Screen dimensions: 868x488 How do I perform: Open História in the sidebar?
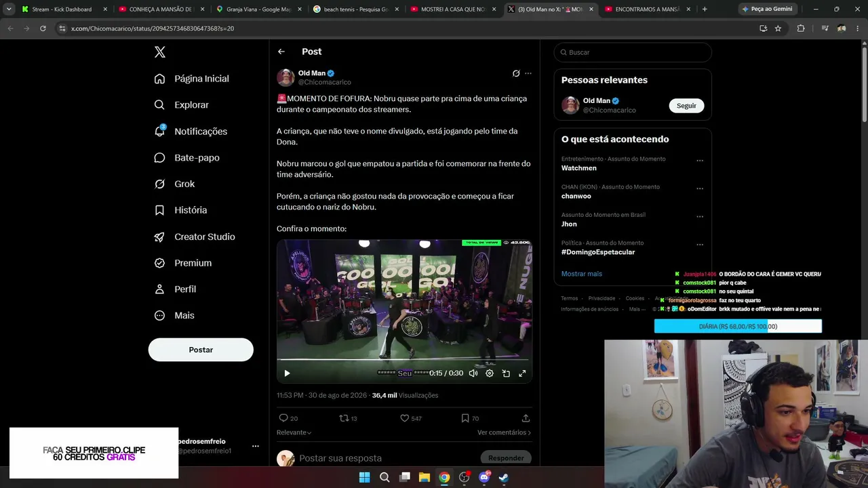click(180, 210)
